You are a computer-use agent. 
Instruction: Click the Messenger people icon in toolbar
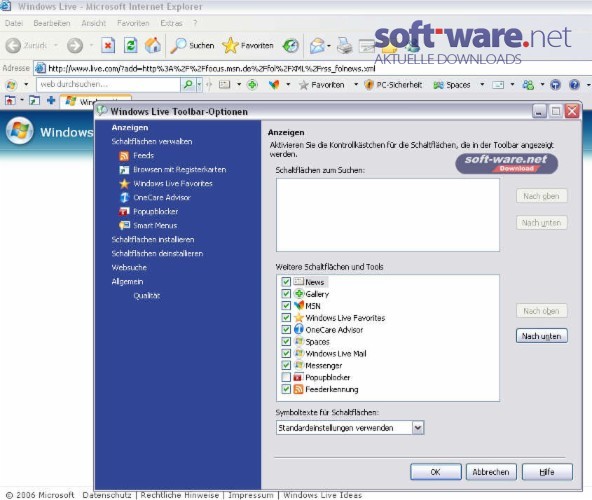pyautogui.click(x=528, y=85)
